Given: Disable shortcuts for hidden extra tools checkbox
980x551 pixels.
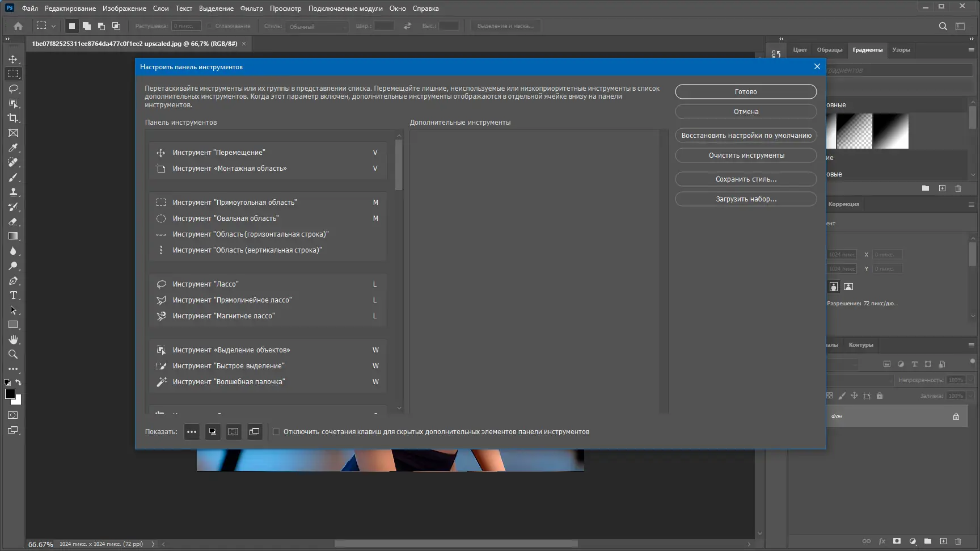Looking at the screenshot, I should click(x=276, y=432).
